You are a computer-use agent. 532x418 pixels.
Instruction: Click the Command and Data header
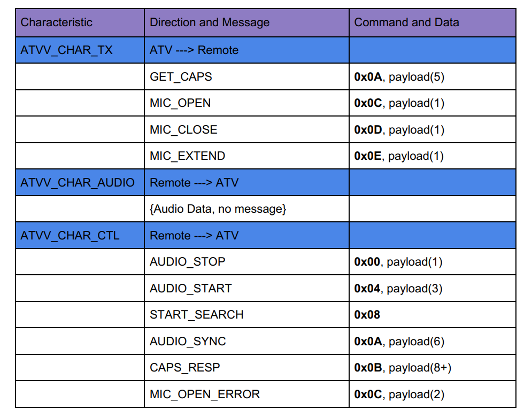pyautogui.click(x=433, y=23)
